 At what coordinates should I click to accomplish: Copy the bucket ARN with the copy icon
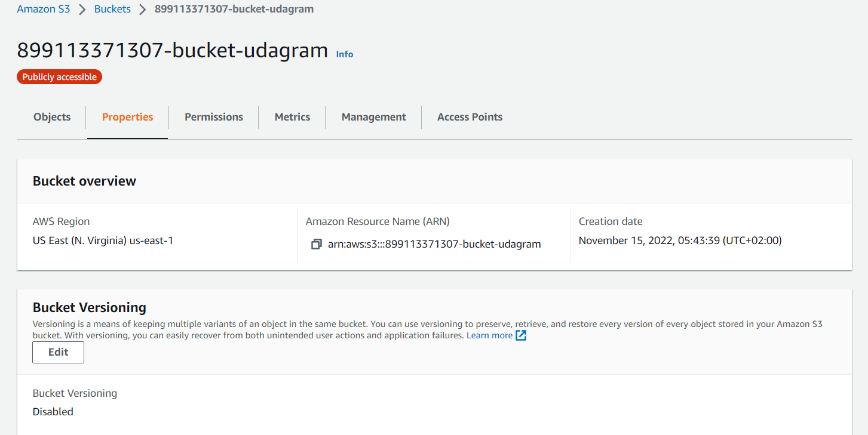click(x=317, y=244)
